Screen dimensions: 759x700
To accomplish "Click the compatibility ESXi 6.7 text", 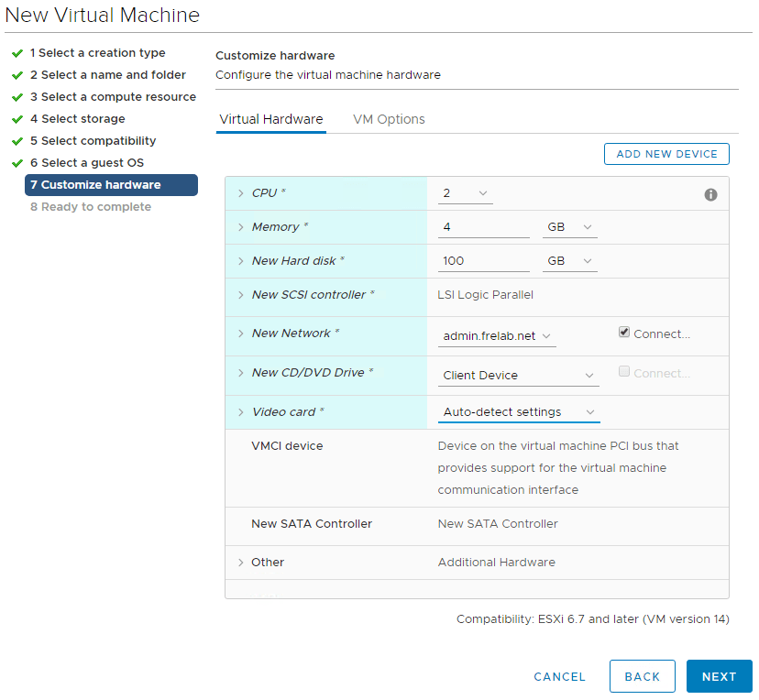I will (593, 619).
